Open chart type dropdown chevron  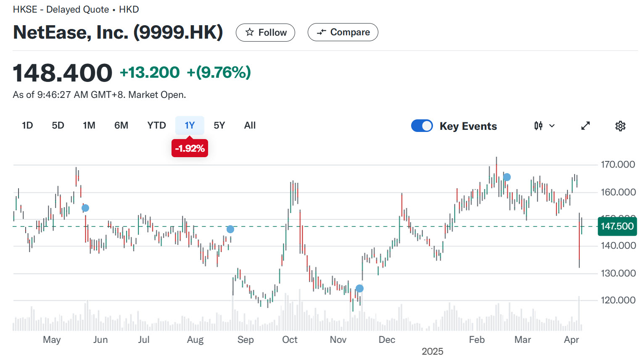552,126
